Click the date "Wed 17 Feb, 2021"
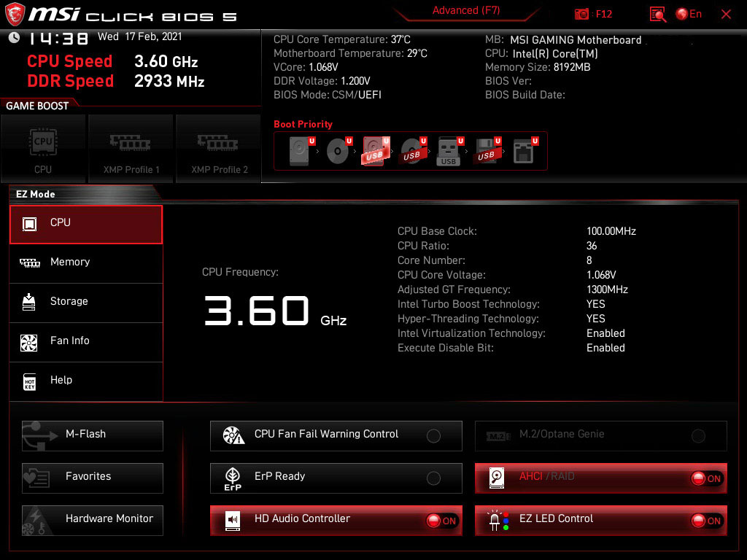This screenshot has width=747, height=560. 139,36
